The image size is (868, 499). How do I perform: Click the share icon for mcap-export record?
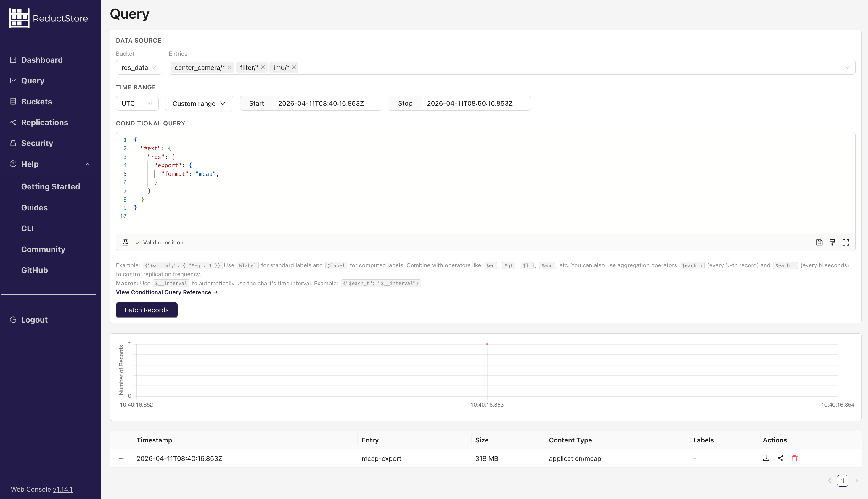pos(780,458)
